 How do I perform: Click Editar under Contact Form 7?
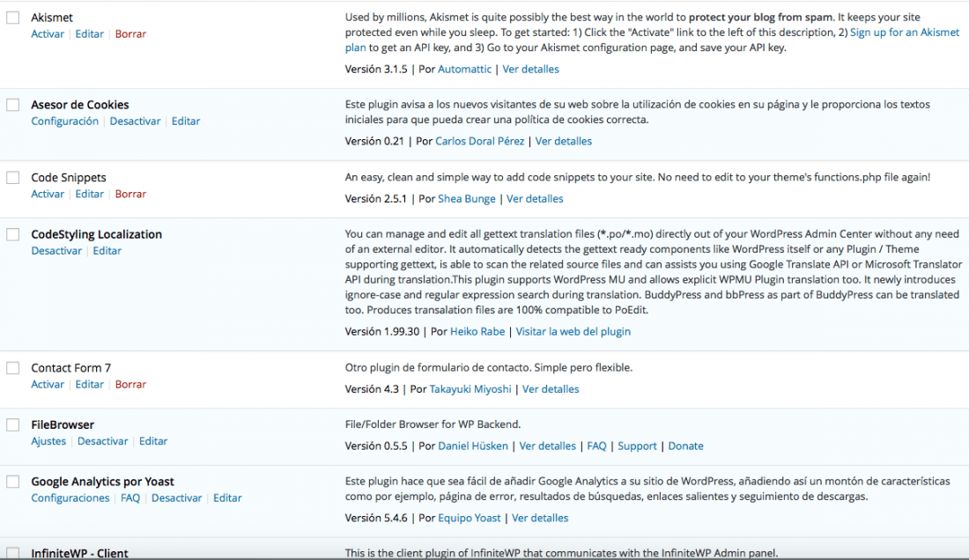pos(90,384)
